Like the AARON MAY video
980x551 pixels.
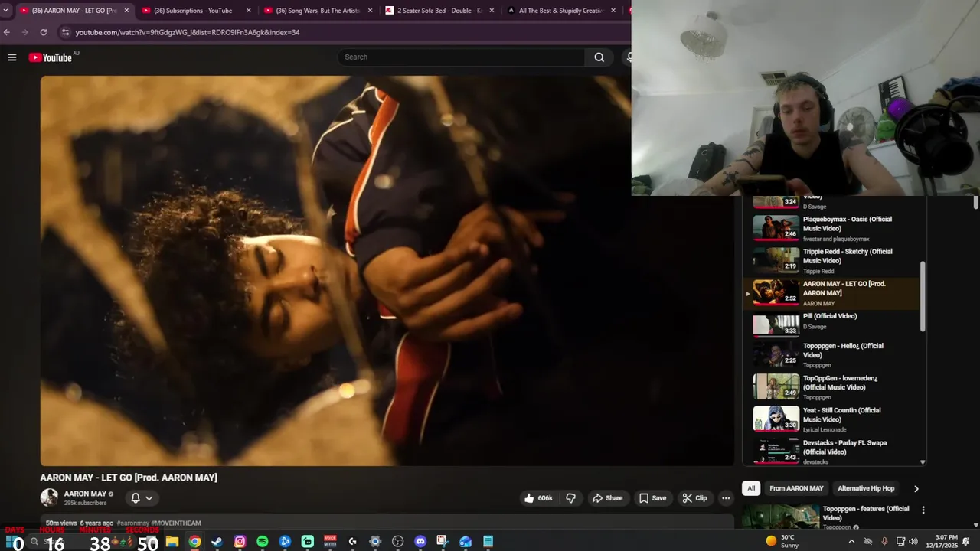539,498
